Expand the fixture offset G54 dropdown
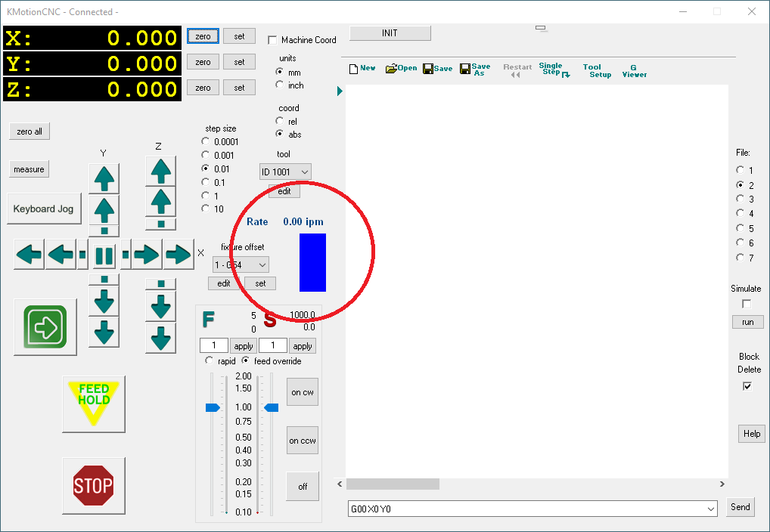This screenshot has height=532, width=770. coord(241,265)
